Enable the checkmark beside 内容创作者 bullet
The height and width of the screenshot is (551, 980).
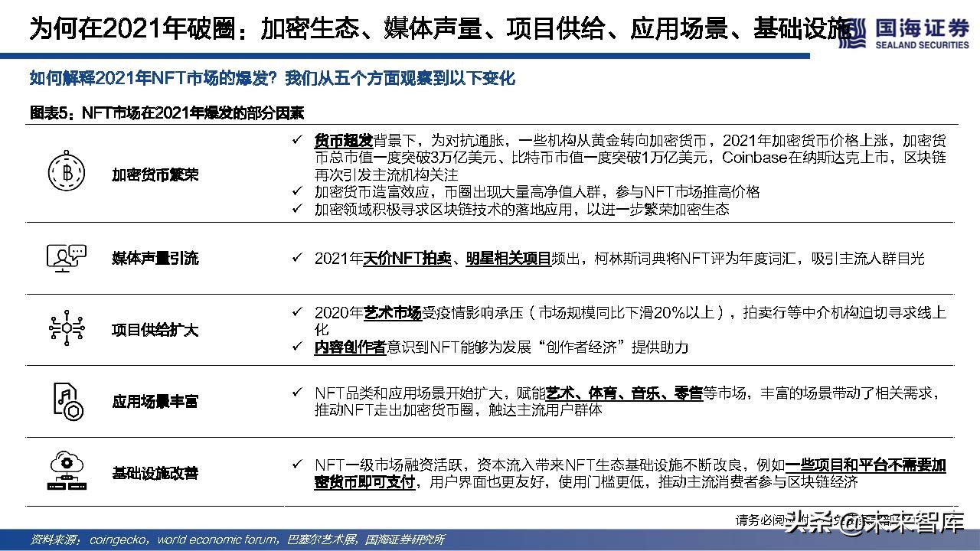[x=296, y=347]
